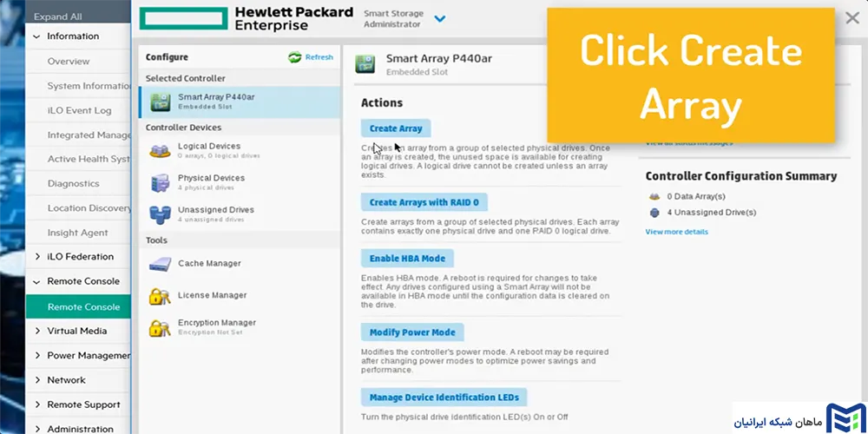Select Physical Devices text label
This screenshot has height=434, width=868.
pyautogui.click(x=211, y=178)
